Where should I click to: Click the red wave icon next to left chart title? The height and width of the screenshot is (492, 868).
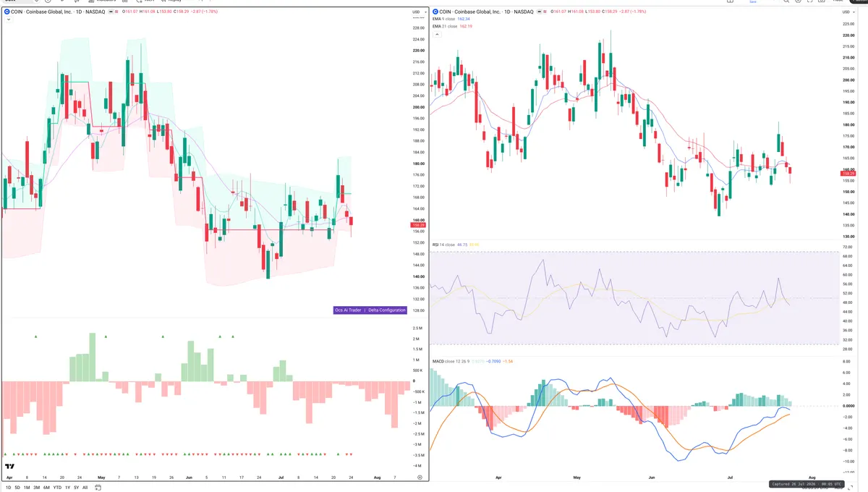pos(116,12)
